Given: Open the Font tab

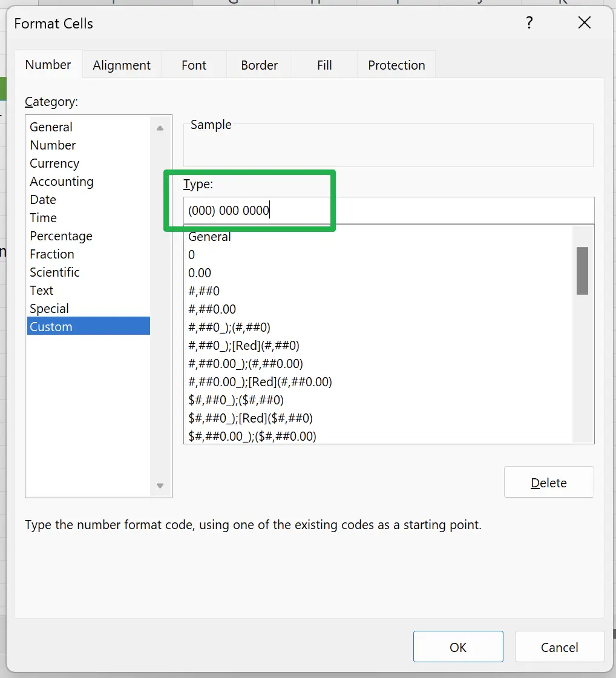Looking at the screenshot, I should tap(194, 65).
